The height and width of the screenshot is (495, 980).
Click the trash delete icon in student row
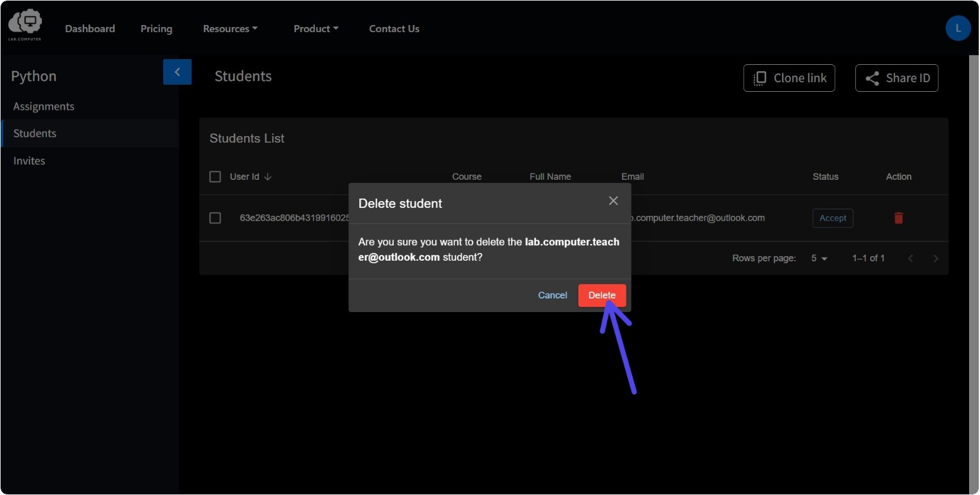(x=898, y=218)
